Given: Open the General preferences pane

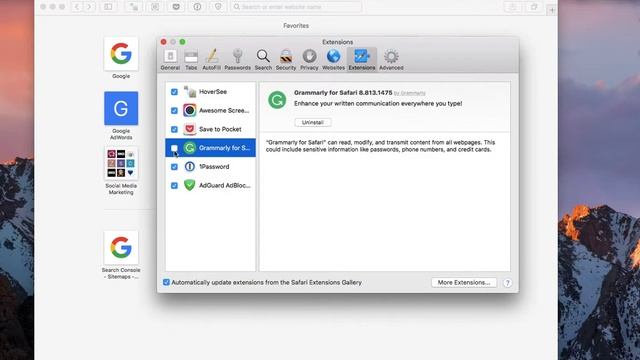Looking at the screenshot, I should [170, 60].
